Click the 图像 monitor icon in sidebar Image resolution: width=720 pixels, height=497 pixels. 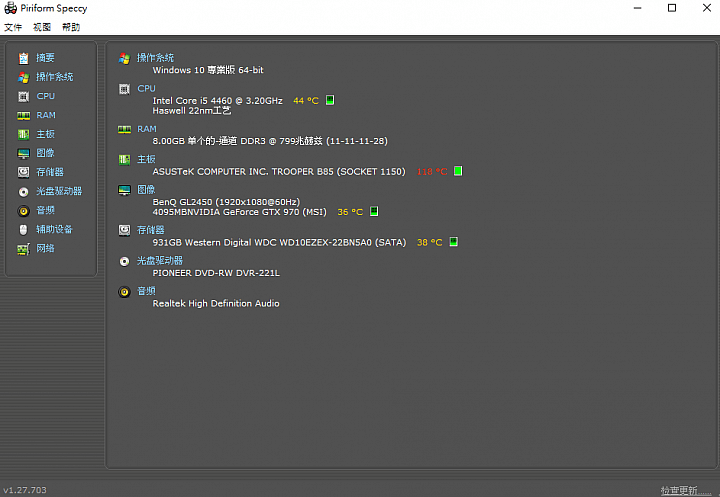coord(23,153)
